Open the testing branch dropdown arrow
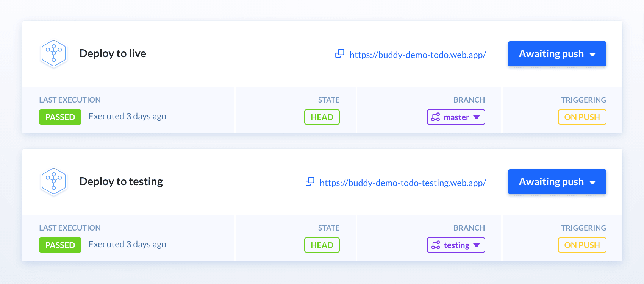This screenshot has height=284, width=644. [477, 245]
